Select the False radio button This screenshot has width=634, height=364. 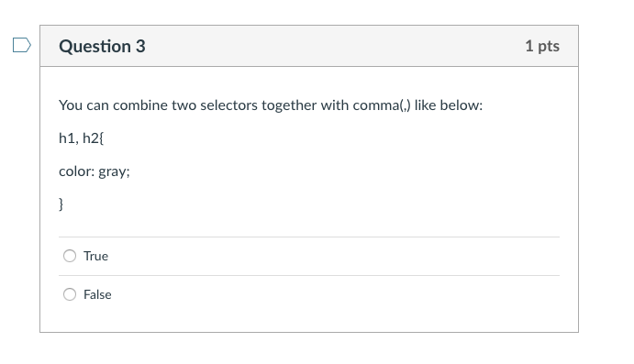click(70, 294)
